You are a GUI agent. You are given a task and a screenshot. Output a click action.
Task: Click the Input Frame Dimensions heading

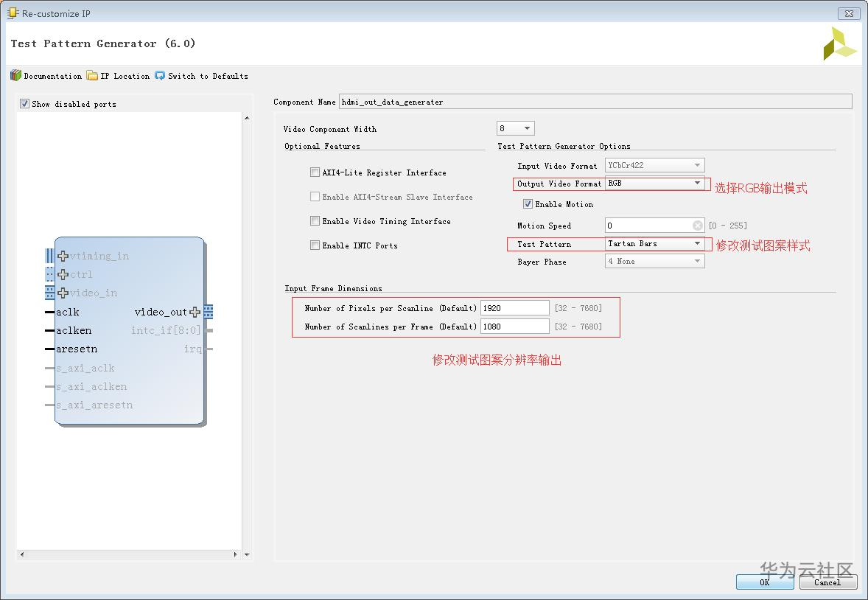click(x=333, y=289)
